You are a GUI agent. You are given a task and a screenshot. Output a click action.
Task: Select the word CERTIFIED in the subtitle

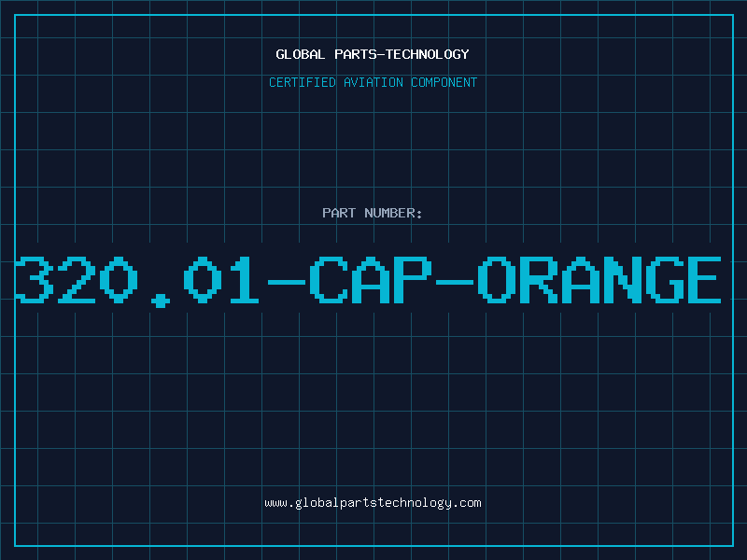coord(302,82)
